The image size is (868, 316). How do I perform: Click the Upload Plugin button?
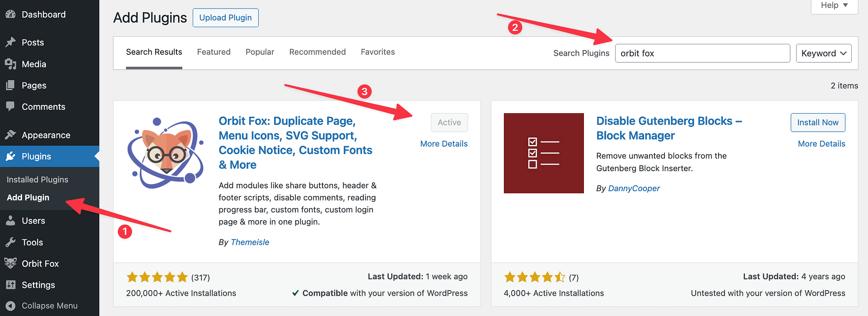[x=225, y=18]
